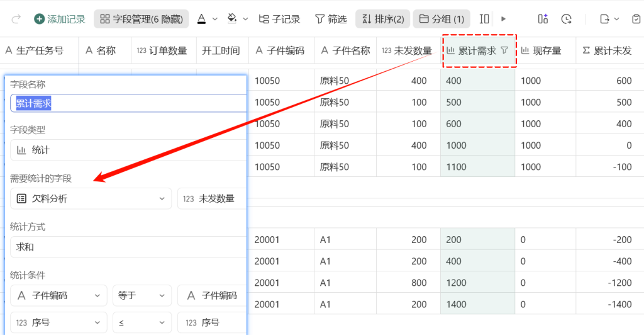Screen dimensions: 644x335
Task: Click the font color A icon
Action: click(201, 19)
